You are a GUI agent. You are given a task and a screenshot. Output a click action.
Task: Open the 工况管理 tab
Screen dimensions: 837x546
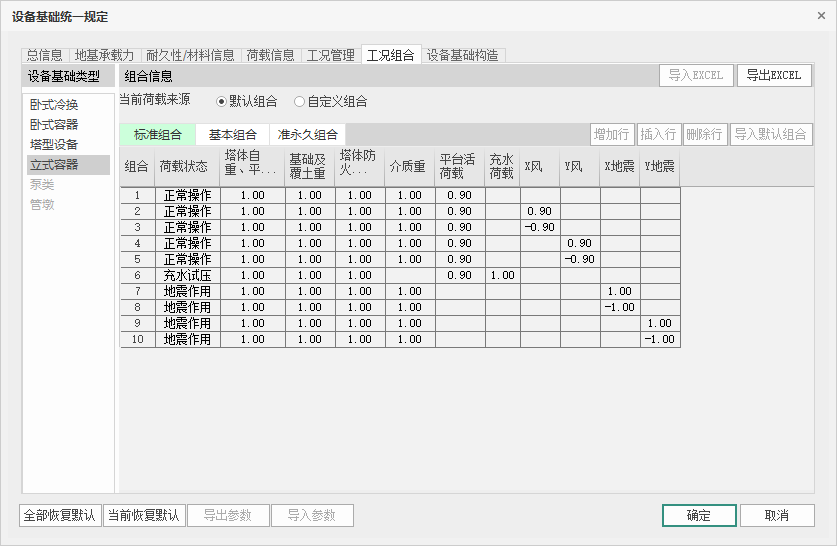(x=331, y=55)
